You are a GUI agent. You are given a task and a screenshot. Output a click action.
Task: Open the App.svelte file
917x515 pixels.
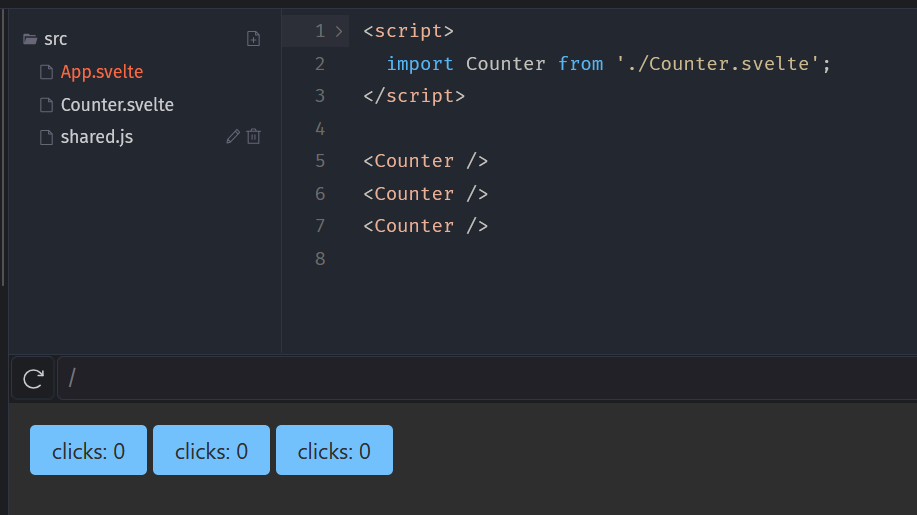102,72
